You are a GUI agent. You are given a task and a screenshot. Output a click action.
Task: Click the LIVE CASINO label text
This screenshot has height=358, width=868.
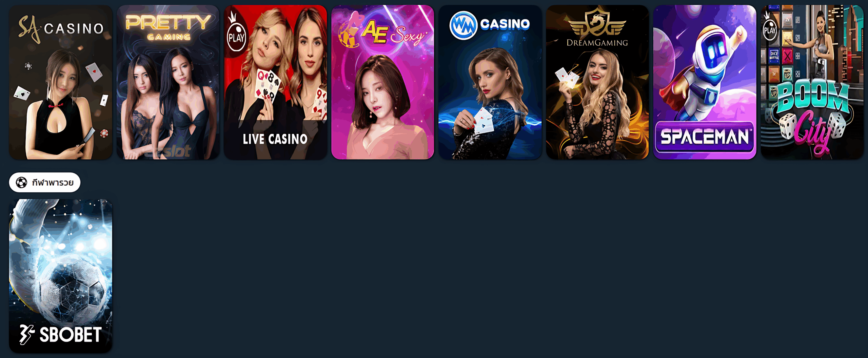pos(275,139)
